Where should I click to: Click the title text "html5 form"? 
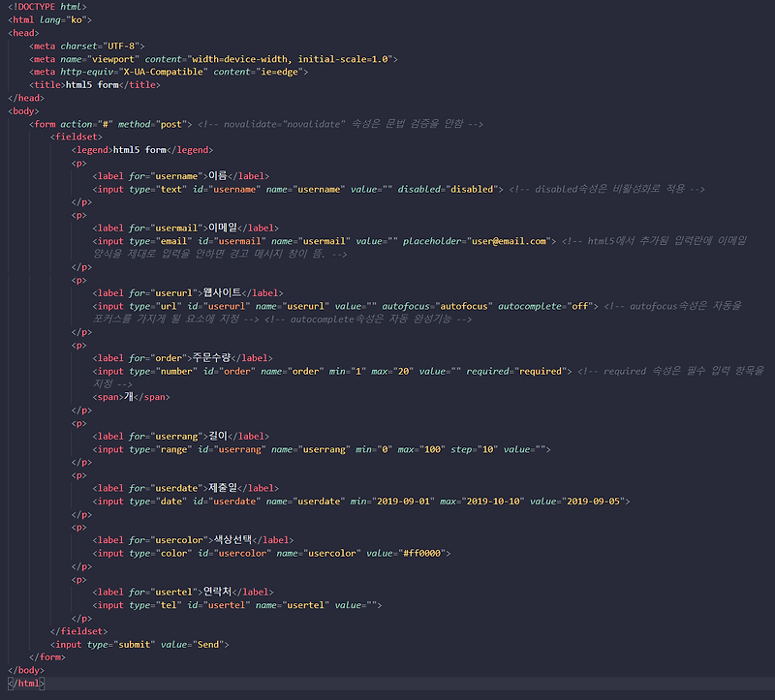click(x=91, y=84)
